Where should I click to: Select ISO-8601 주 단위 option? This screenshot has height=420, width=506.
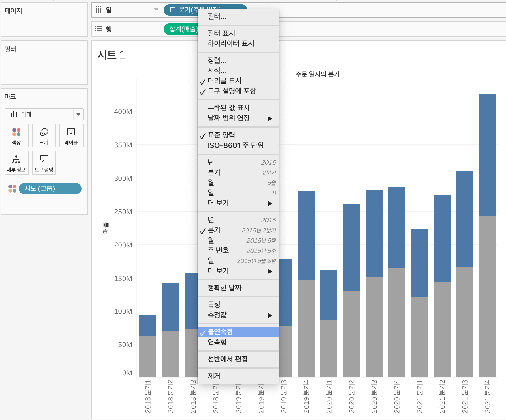[x=238, y=145]
